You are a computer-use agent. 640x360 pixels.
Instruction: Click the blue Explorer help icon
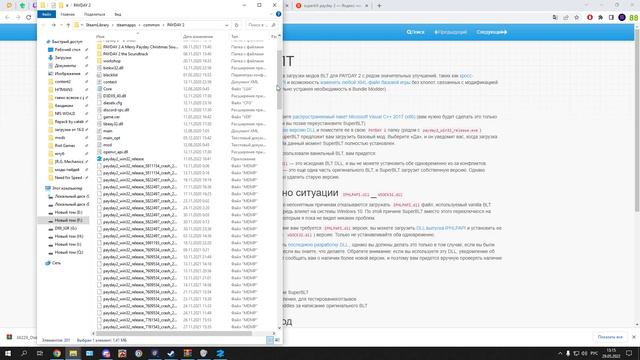pyautogui.click(x=278, y=14)
